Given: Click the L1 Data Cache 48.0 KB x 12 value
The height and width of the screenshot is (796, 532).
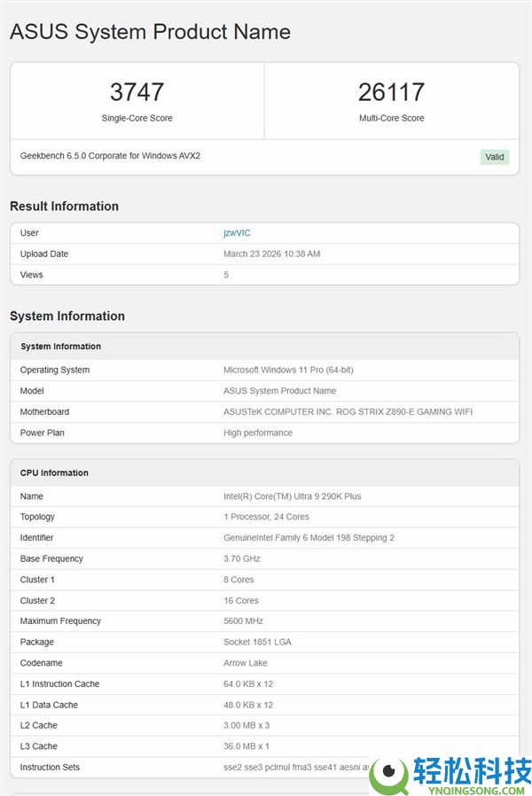Looking at the screenshot, I should click(x=248, y=705).
